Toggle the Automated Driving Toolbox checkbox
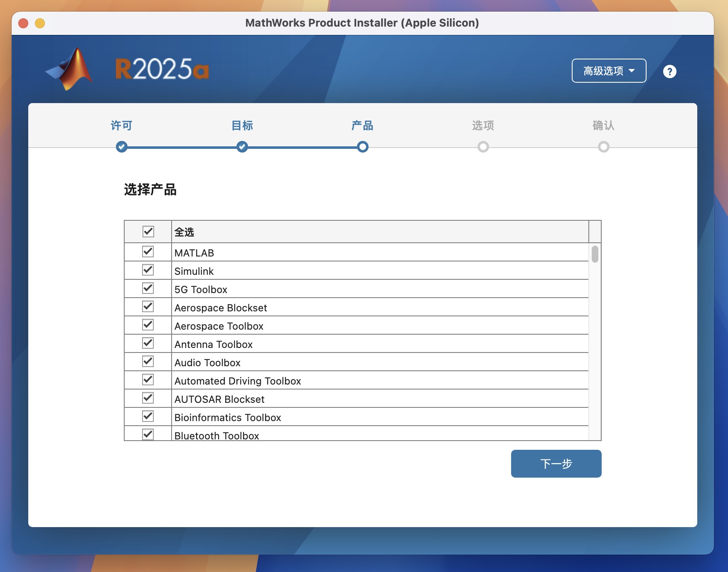Viewport: 728px width, 572px height. pos(148,380)
